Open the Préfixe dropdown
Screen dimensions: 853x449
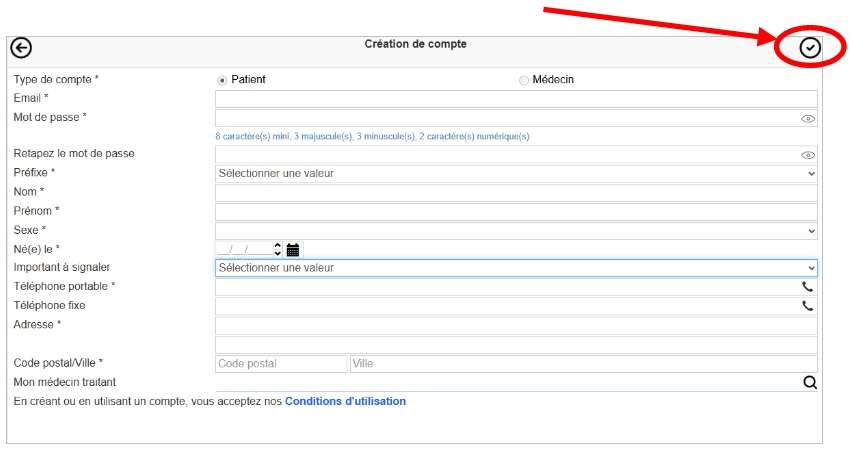[x=515, y=174]
